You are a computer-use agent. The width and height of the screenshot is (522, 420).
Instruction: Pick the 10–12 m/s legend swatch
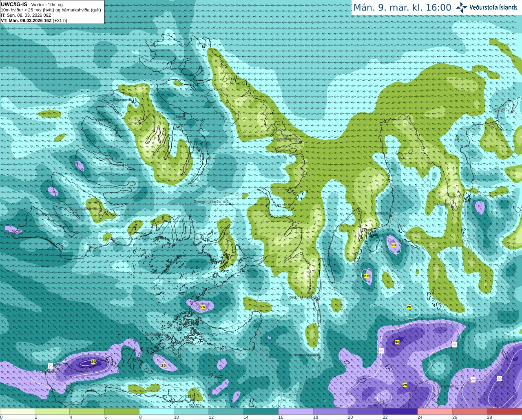[191, 411]
